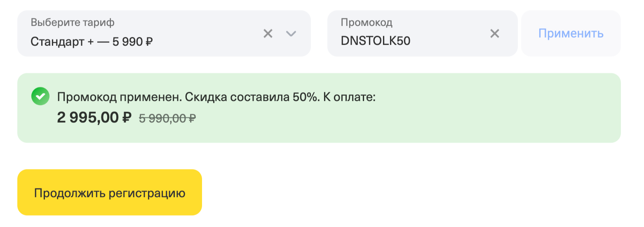Click the ruble sign in the tariff value
The height and width of the screenshot is (227, 644).
(x=149, y=42)
